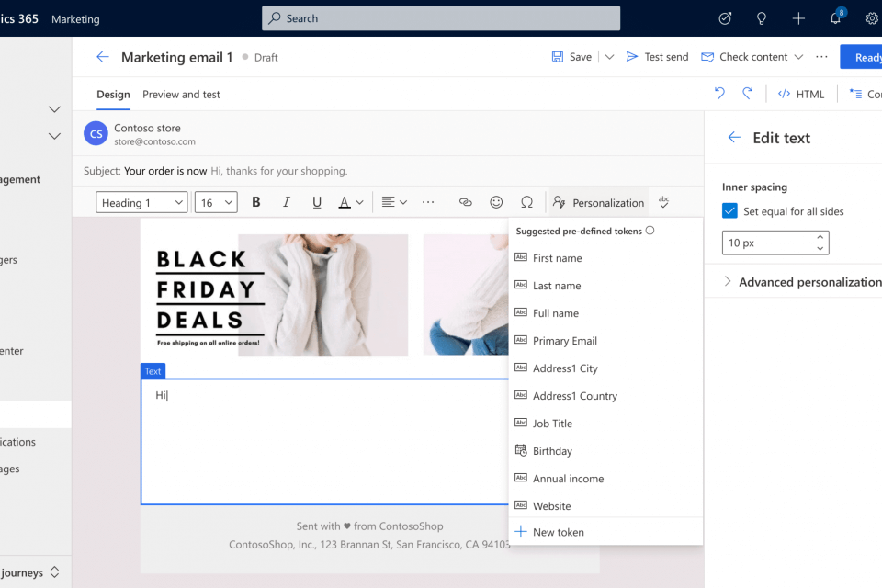Click the Test send button
This screenshot has height=588, width=882.
(x=657, y=57)
